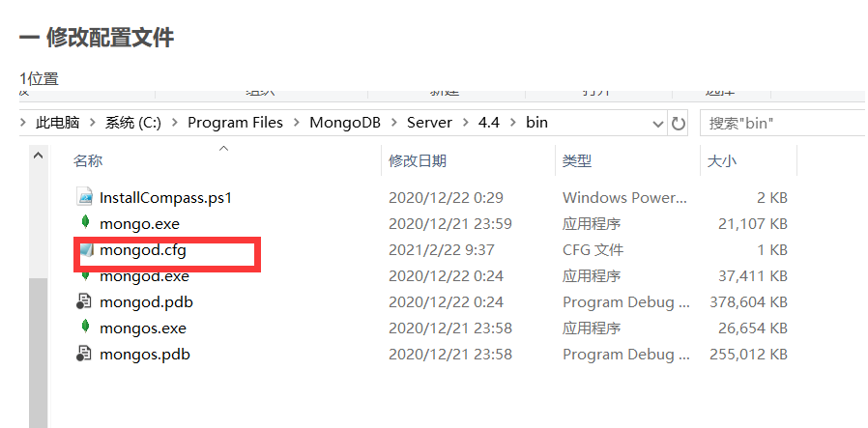Select the mongod.pdb file name

coord(146,302)
